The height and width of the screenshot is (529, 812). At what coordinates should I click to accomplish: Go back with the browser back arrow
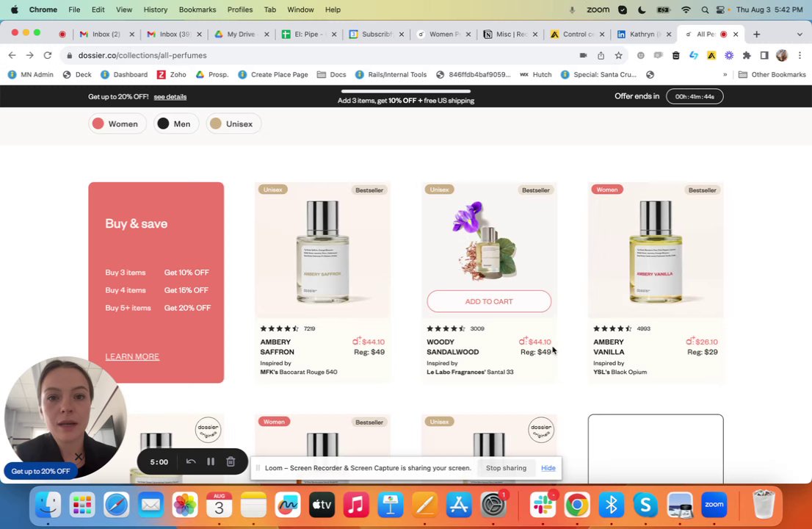coord(12,55)
